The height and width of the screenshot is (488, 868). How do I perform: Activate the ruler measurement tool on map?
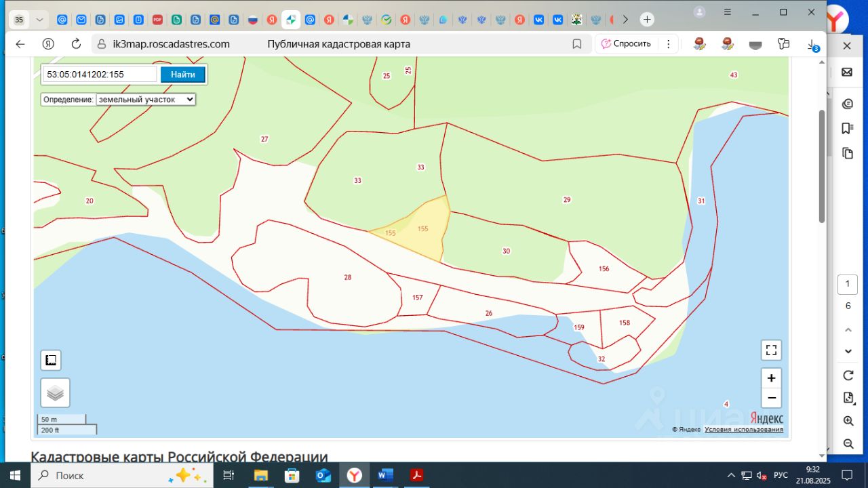coord(51,361)
